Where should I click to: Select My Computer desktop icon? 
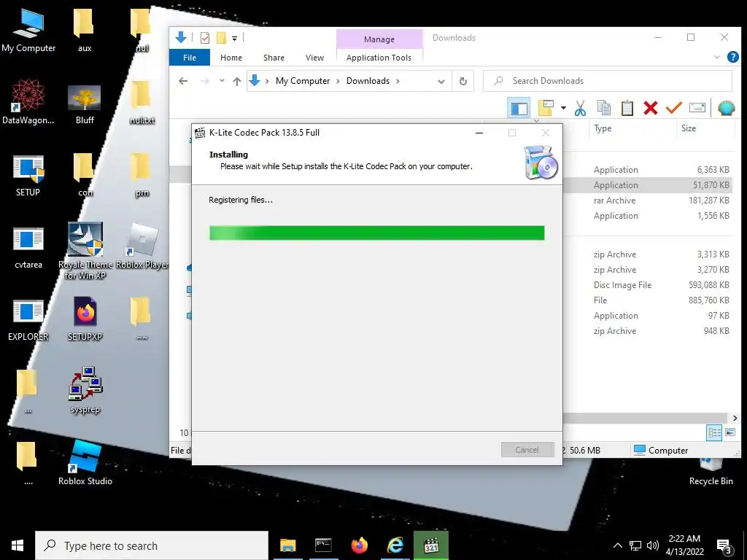[28, 31]
